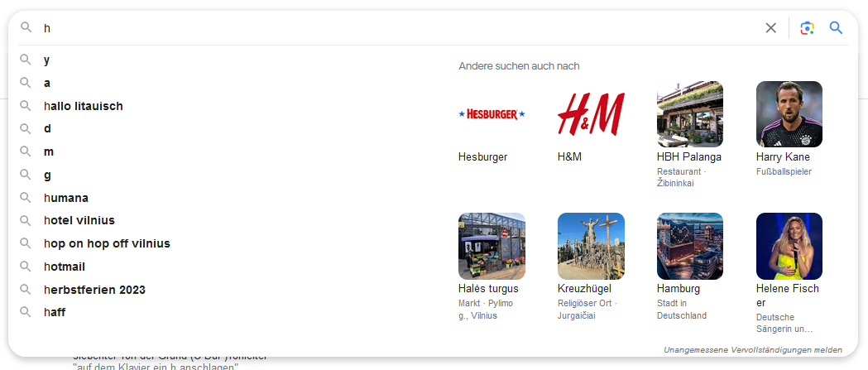
Task: Select suggestion "hallo litauisch"
Action: pos(83,106)
